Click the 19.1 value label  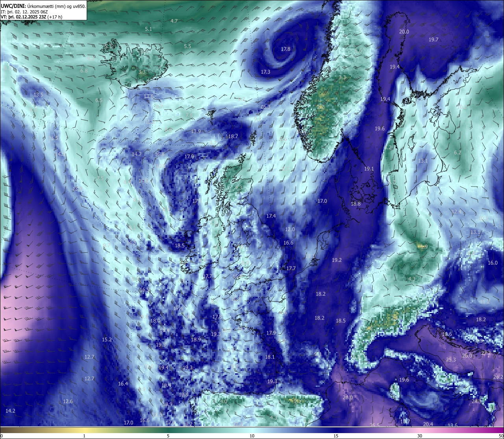pos(369,169)
